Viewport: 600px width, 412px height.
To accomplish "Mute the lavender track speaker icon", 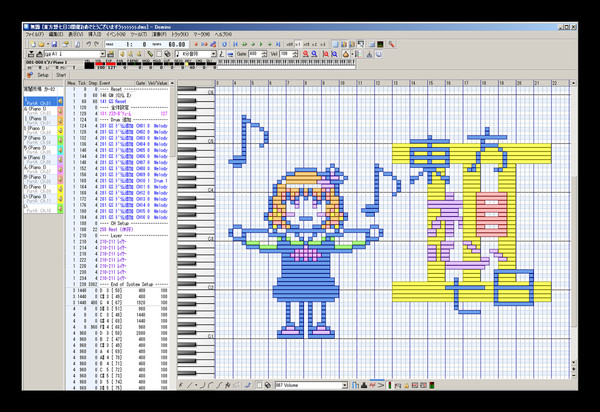I will [x=60, y=160].
